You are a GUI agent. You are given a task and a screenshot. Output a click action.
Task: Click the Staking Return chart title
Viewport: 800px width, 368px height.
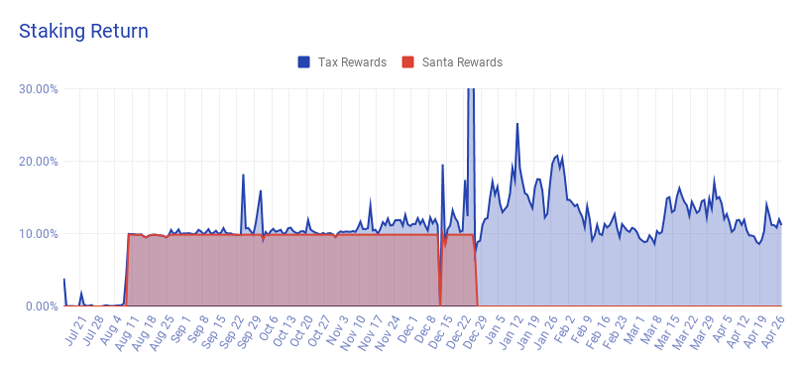[84, 31]
